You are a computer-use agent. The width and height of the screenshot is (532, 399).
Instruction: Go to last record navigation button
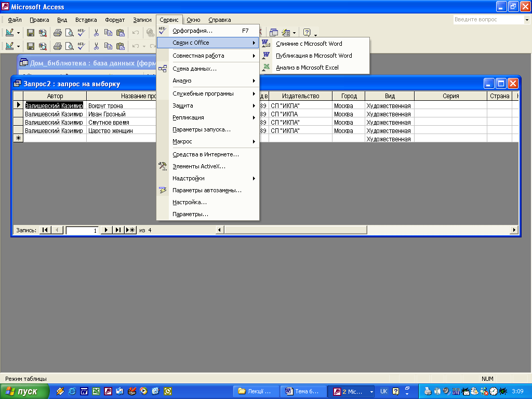[118, 230]
